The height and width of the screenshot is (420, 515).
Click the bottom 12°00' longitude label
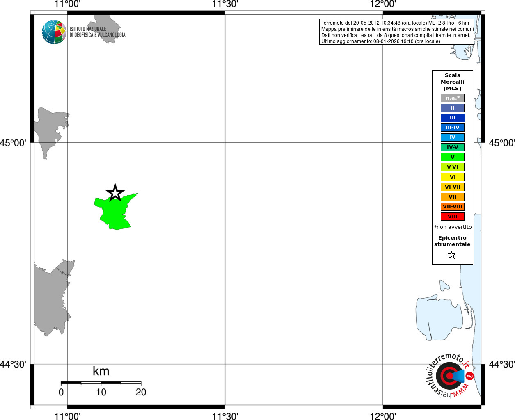[x=383, y=416]
